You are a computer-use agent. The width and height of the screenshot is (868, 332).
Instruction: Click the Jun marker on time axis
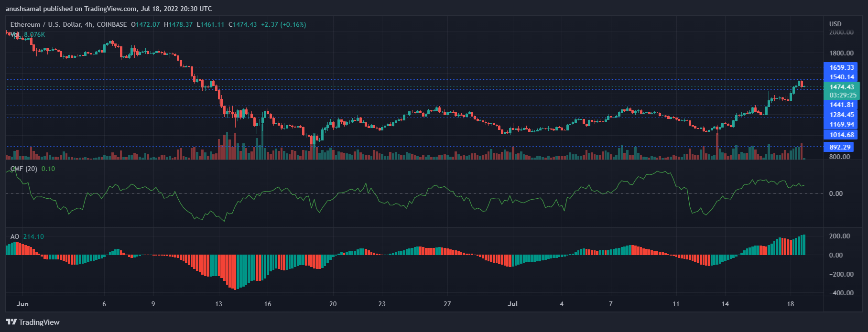22,304
